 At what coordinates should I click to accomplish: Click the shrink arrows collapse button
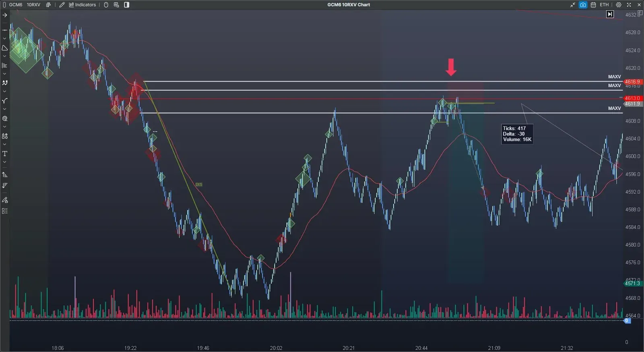pos(573,5)
